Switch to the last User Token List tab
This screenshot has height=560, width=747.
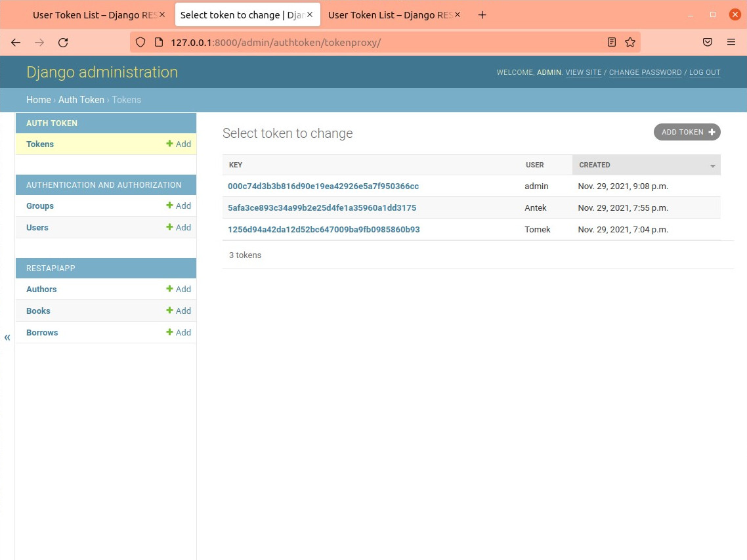pos(390,15)
